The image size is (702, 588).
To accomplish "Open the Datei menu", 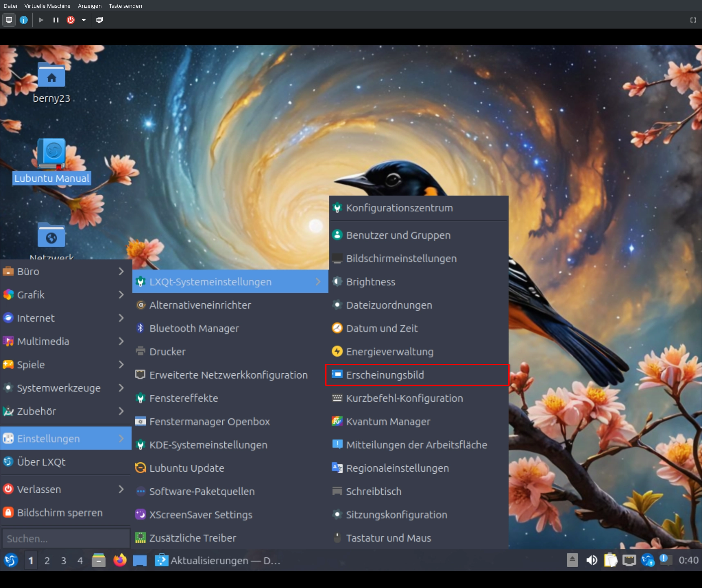I will click(10, 6).
